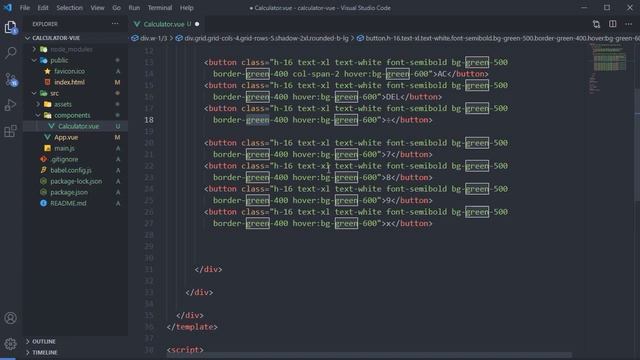Open package.json in the explorer
Viewport: 640px width, 360px height.
tap(76, 192)
